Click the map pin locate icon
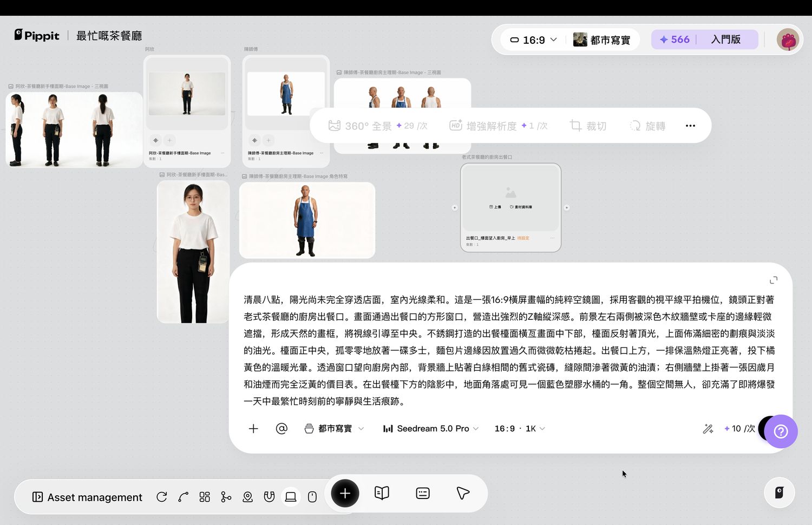Image resolution: width=812 pixels, height=525 pixels. [248, 497]
